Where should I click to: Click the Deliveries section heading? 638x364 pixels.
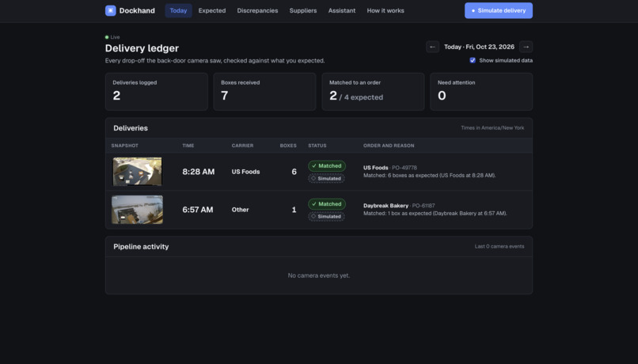pyautogui.click(x=131, y=128)
